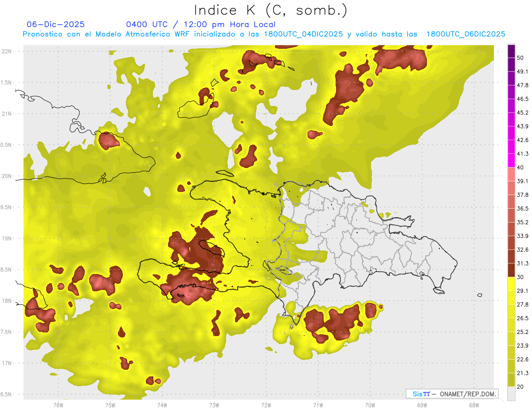Viewport: 532px width, 411px height.
Task: Click the salmon swatch between 39.1 and 40
Action: pyautogui.click(x=512, y=174)
